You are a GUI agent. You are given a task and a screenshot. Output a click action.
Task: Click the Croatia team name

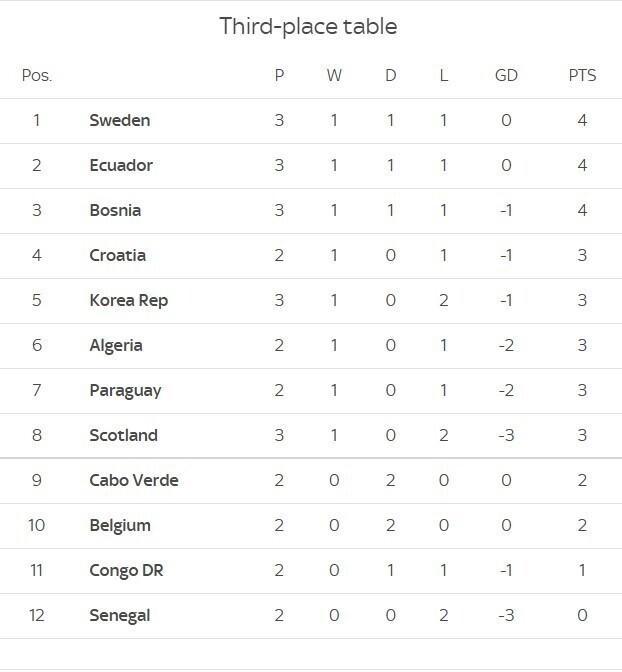(x=117, y=255)
